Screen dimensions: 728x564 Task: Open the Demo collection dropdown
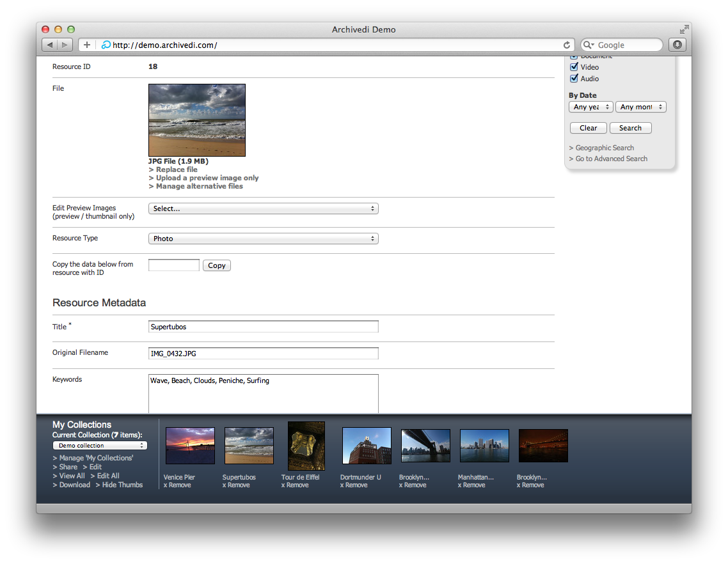click(100, 446)
